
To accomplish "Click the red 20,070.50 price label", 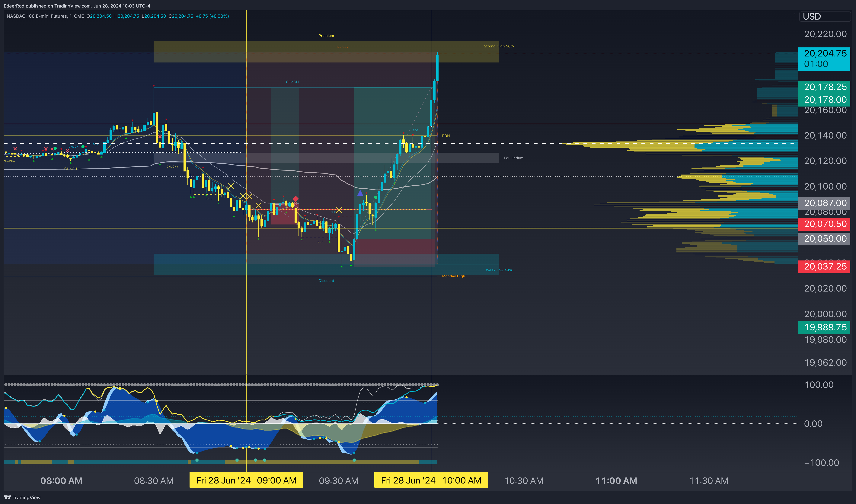I will tap(826, 224).
